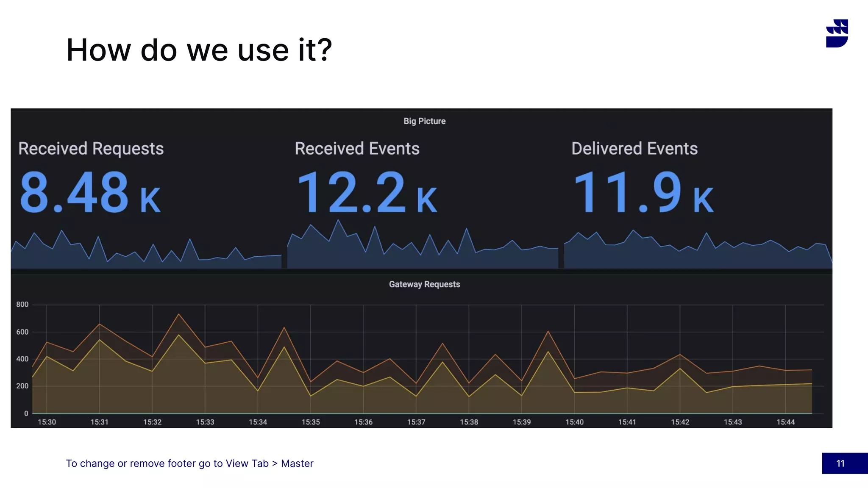Click the 800 y-axis label

[x=22, y=305]
